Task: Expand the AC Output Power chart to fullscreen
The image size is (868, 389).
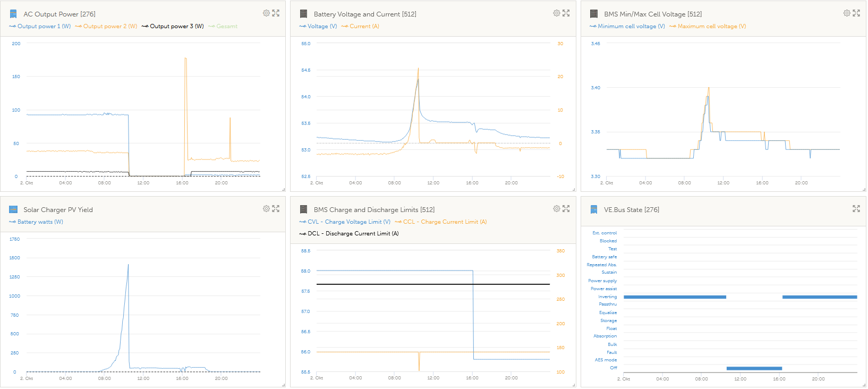Action: (x=276, y=13)
